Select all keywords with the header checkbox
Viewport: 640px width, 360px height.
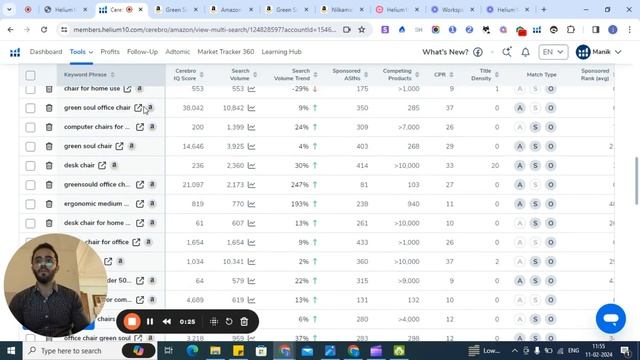point(30,75)
